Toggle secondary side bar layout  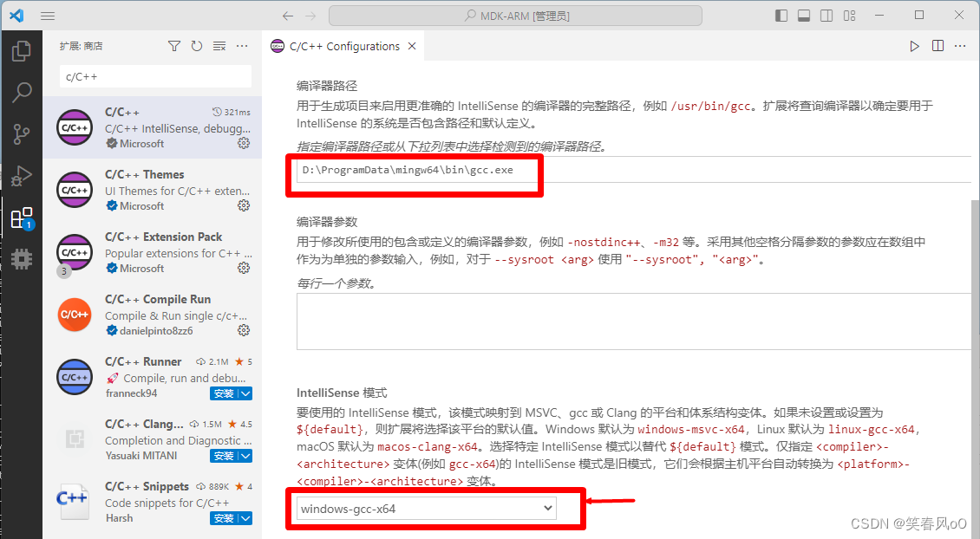[x=826, y=16]
